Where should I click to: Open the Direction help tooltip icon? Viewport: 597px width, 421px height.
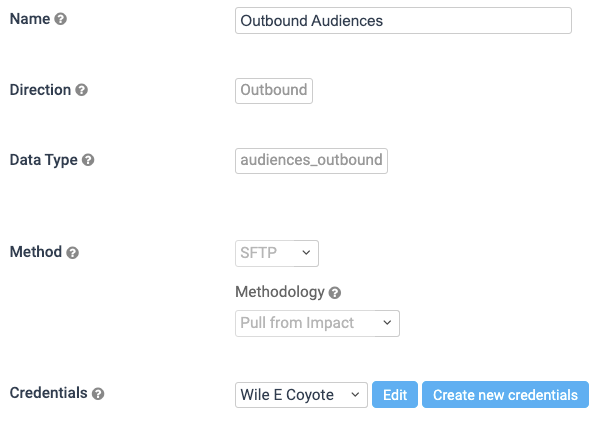[81, 90]
